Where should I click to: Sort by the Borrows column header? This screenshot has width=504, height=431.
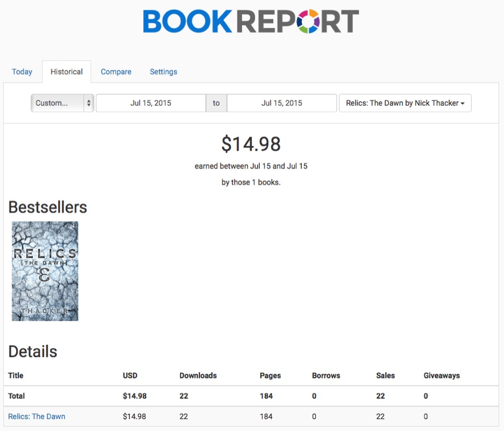326,376
